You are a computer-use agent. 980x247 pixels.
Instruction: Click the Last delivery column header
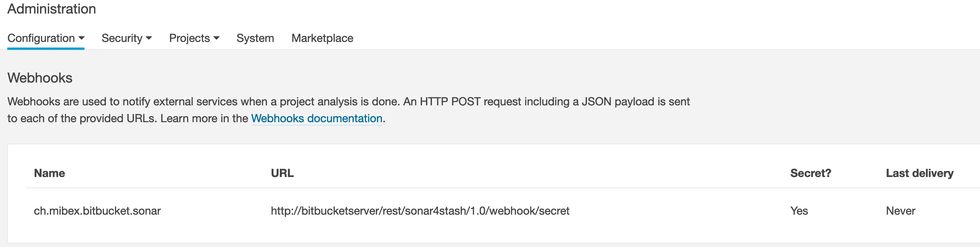[919, 173]
